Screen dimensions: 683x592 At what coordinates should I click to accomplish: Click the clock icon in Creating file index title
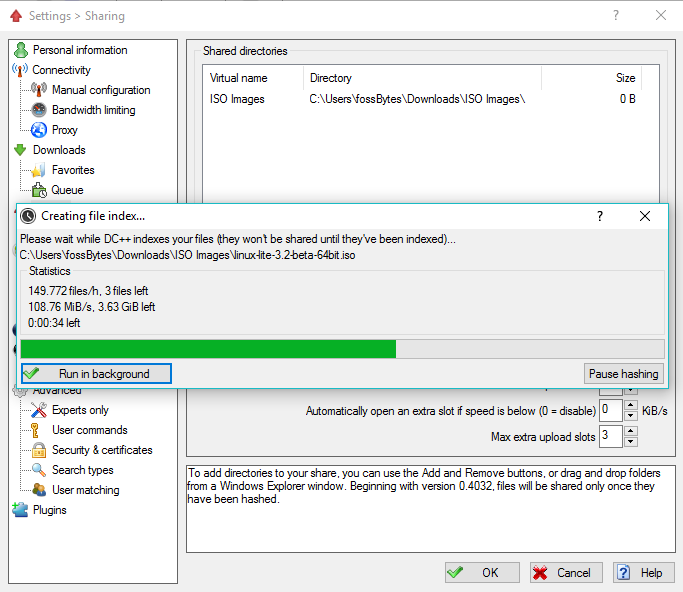tap(28, 216)
